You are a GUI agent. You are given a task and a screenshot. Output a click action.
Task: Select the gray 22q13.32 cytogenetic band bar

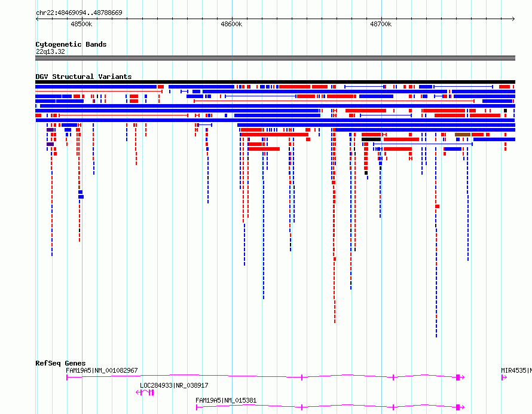[275, 58]
